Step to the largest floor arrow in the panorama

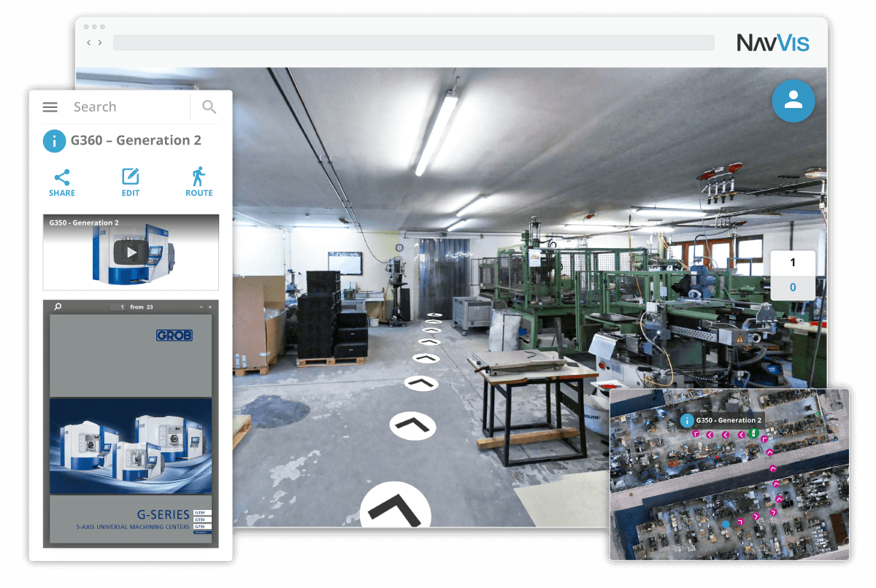[395, 505]
